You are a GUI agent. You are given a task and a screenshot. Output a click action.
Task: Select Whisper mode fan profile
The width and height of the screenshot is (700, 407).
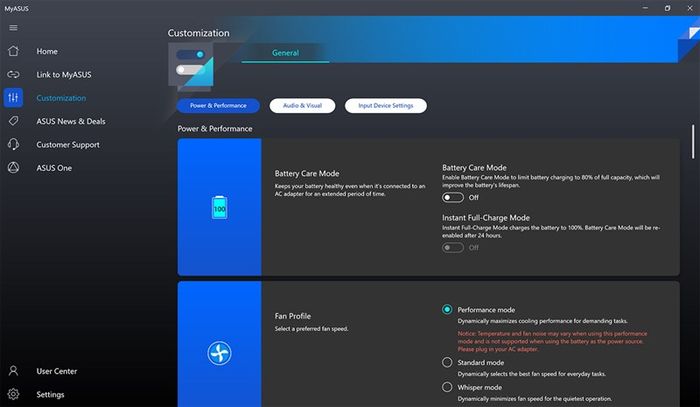[447, 387]
